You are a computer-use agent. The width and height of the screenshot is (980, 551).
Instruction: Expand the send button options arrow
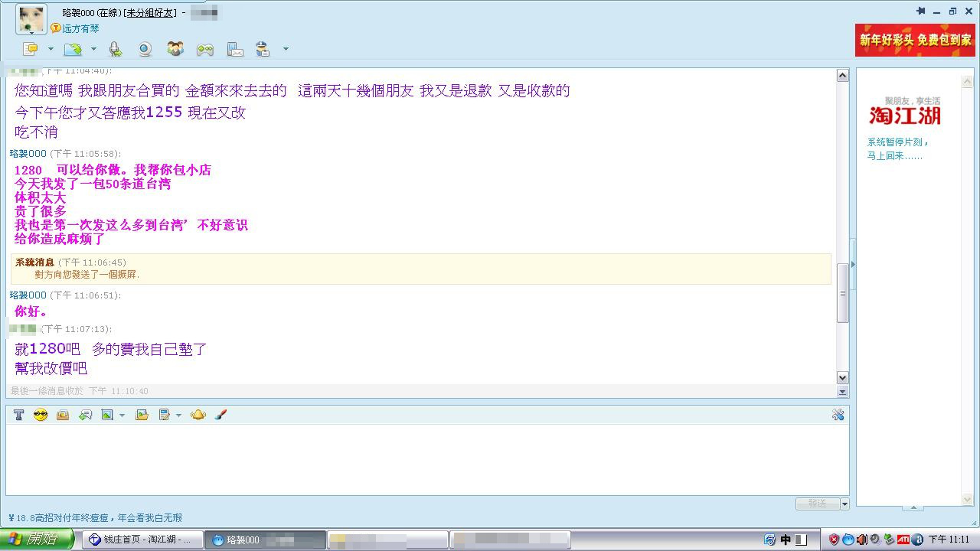click(844, 504)
